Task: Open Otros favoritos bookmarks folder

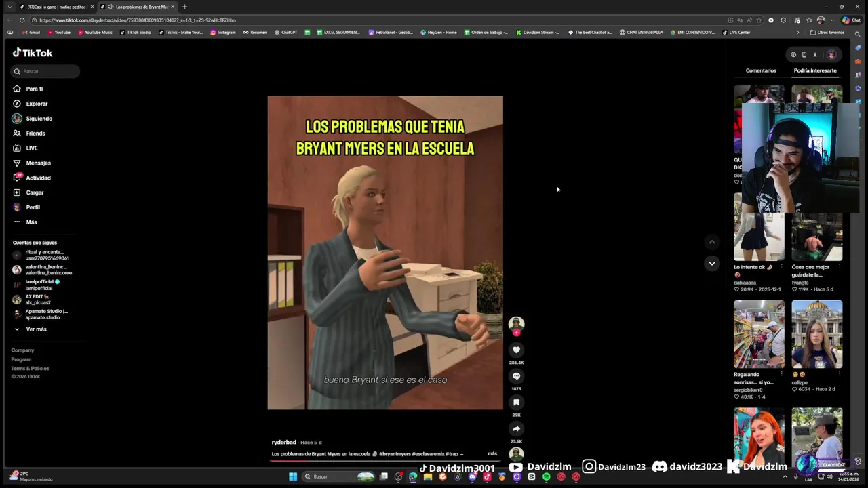Action: point(827,33)
